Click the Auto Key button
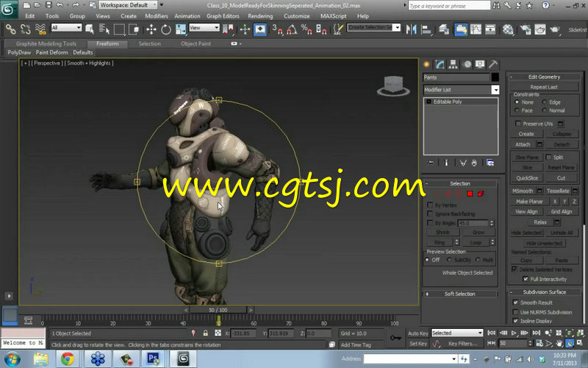 pos(417,333)
